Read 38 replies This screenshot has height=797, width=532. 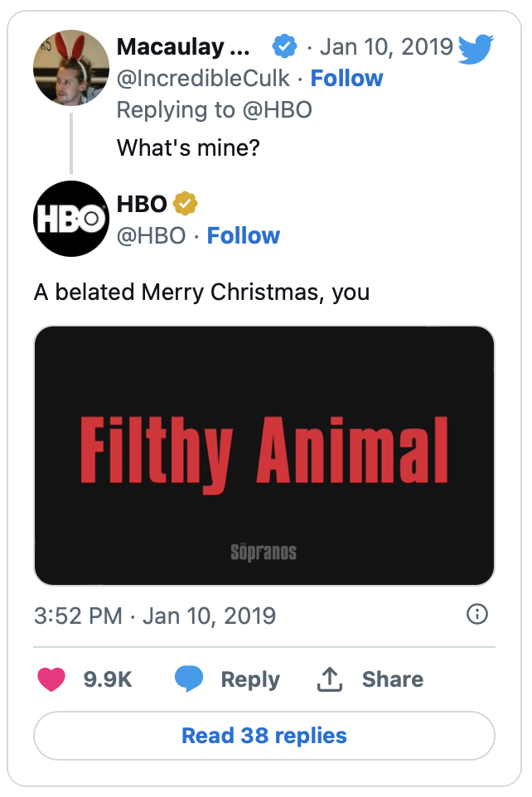click(264, 736)
